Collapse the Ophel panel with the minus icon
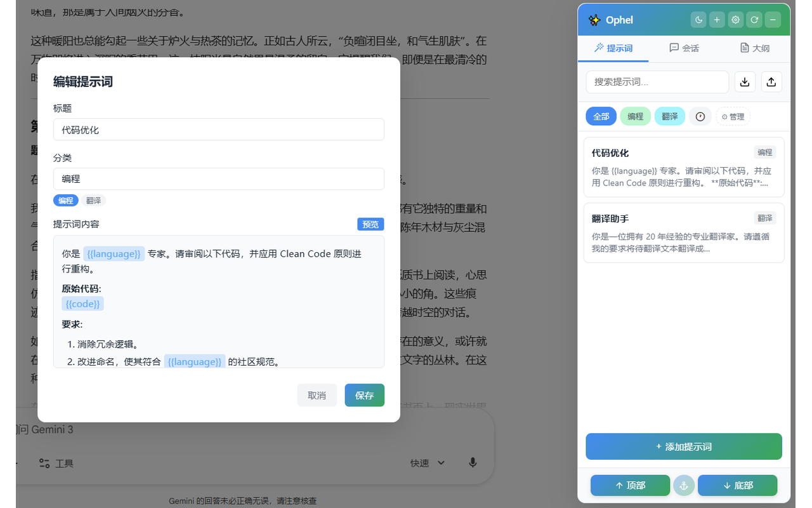This screenshot has height=508, width=812. point(773,20)
